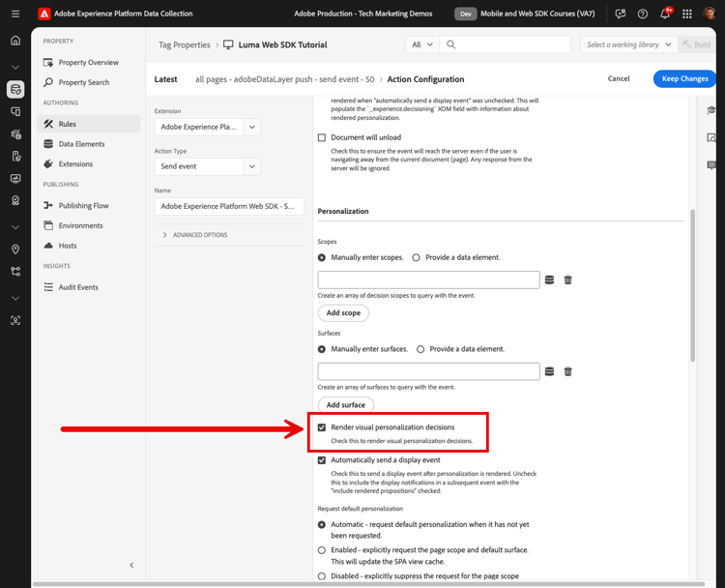Select Provide a data element for Scopes

(416, 257)
